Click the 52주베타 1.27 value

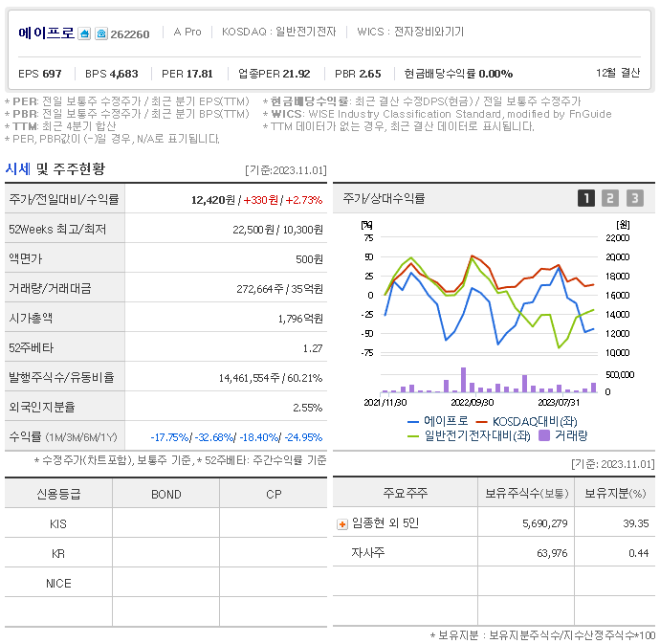click(x=313, y=348)
